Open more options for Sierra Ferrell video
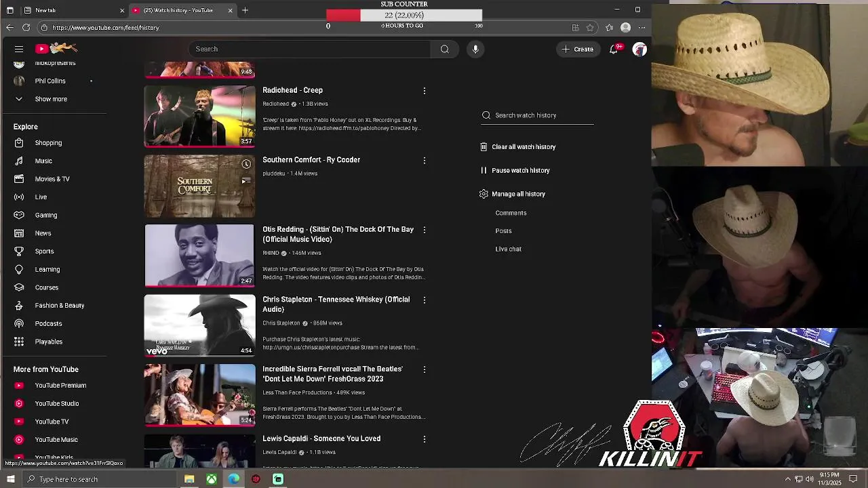 [x=425, y=370]
